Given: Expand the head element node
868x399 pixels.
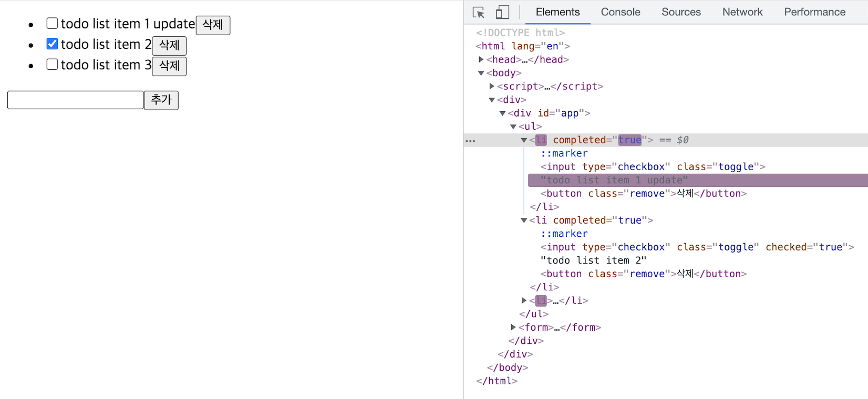Looking at the screenshot, I should [481, 59].
